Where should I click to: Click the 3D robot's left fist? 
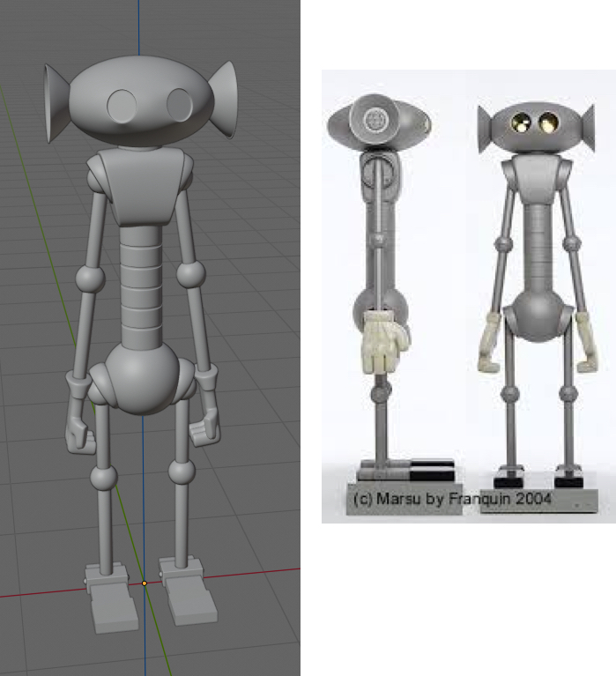(x=80, y=432)
